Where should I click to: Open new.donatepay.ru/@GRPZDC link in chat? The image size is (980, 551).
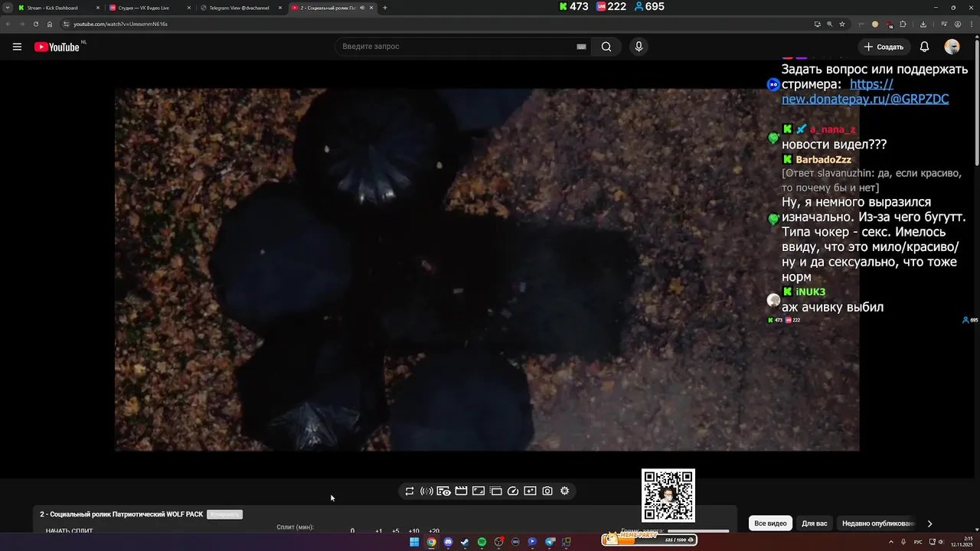[865, 92]
